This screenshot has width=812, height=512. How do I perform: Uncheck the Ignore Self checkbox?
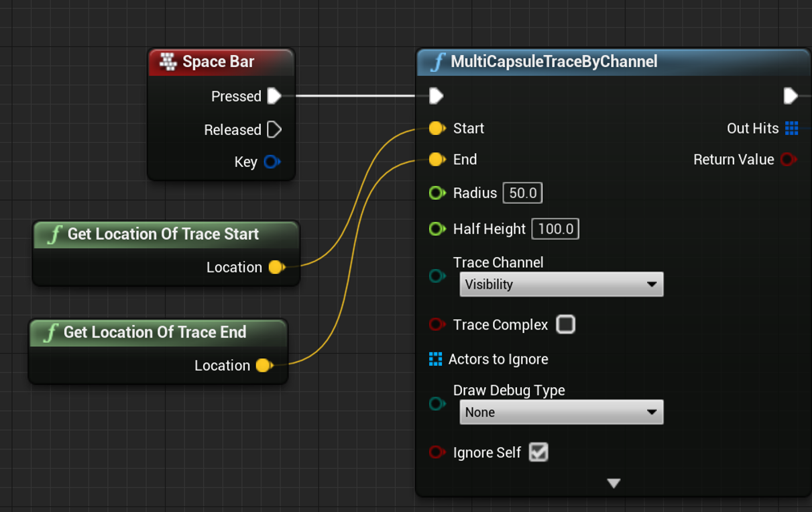(x=538, y=452)
